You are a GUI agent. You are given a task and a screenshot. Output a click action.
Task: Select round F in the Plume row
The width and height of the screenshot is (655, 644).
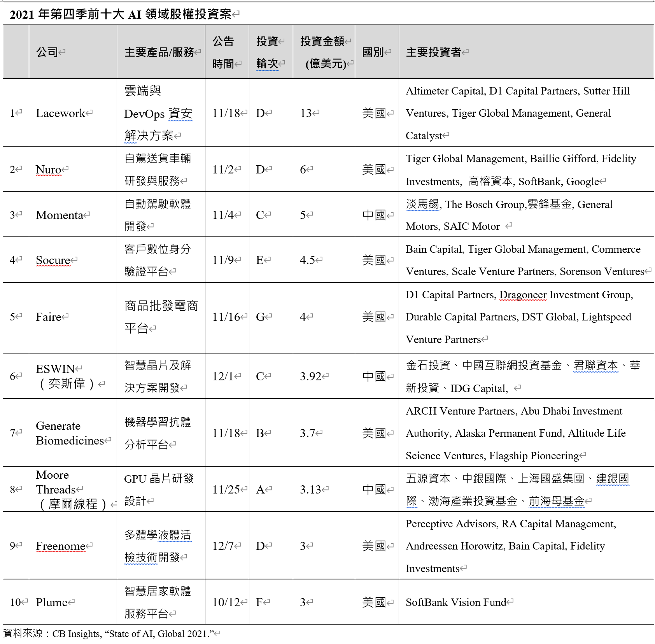pyautogui.click(x=259, y=602)
